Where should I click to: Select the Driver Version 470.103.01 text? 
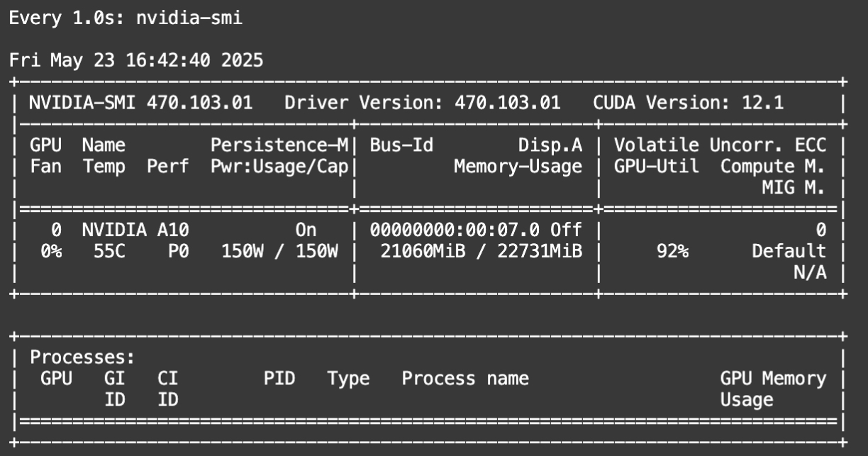pyautogui.click(x=423, y=103)
